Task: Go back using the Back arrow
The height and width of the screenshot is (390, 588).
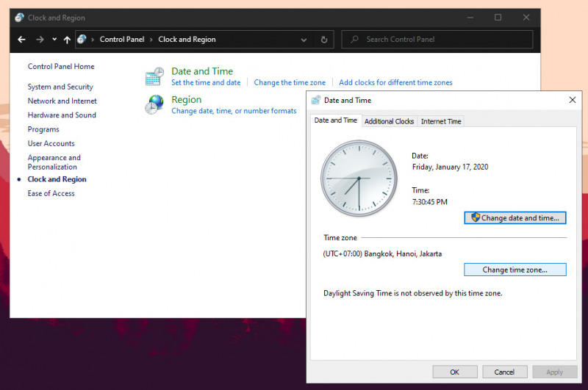Action: (22, 40)
